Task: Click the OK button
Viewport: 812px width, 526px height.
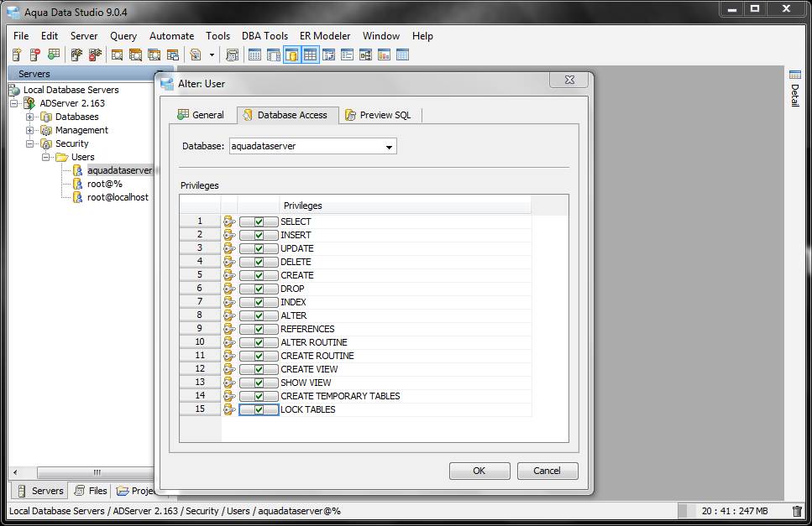Action: click(x=479, y=471)
